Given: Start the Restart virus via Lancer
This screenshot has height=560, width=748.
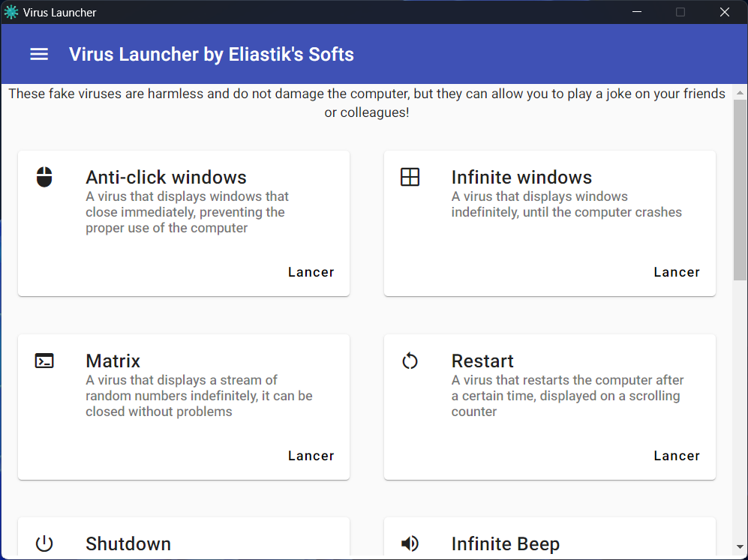Looking at the screenshot, I should (677, 456).
